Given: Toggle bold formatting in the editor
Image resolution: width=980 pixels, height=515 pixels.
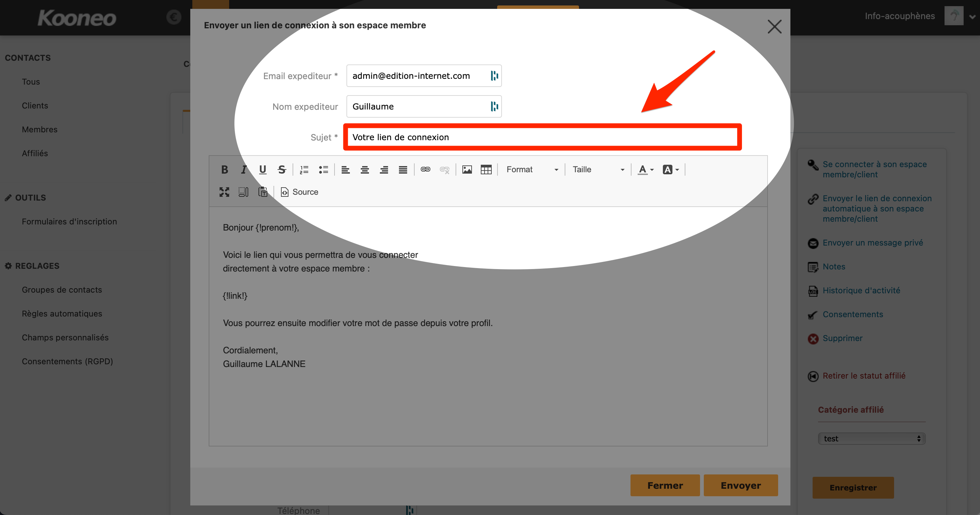Looking at the screenshot, I should (224, 170).
